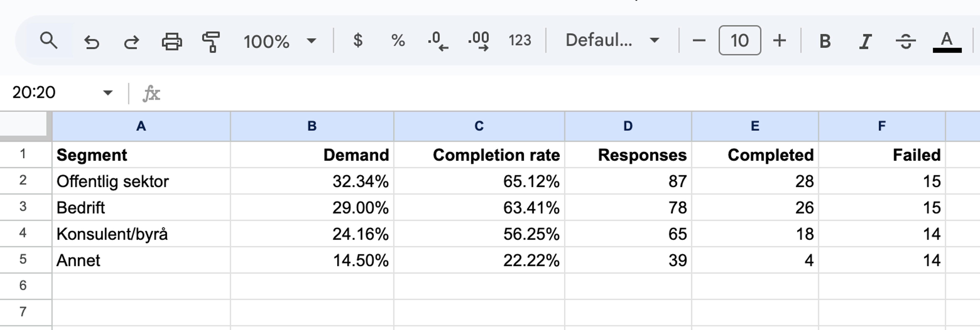Viewport: 980px width, 330px height.
Task: Click the 29.00% demand cell
Action: [x=312, y=207]
